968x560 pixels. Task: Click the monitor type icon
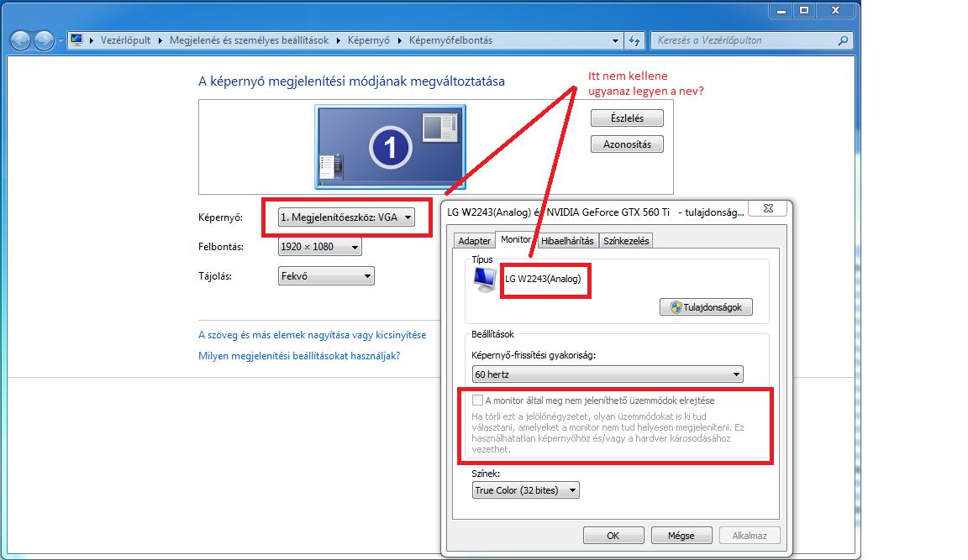(x=485, y=280)
